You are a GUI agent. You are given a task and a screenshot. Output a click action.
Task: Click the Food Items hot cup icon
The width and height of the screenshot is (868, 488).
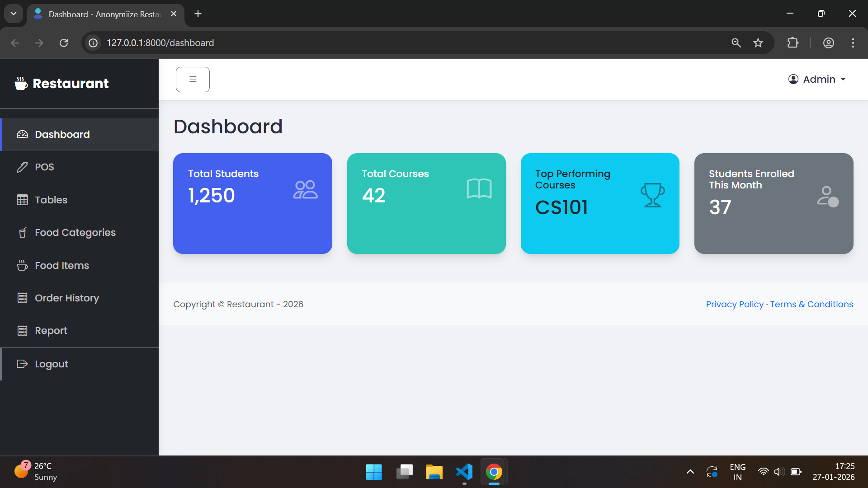22,265
